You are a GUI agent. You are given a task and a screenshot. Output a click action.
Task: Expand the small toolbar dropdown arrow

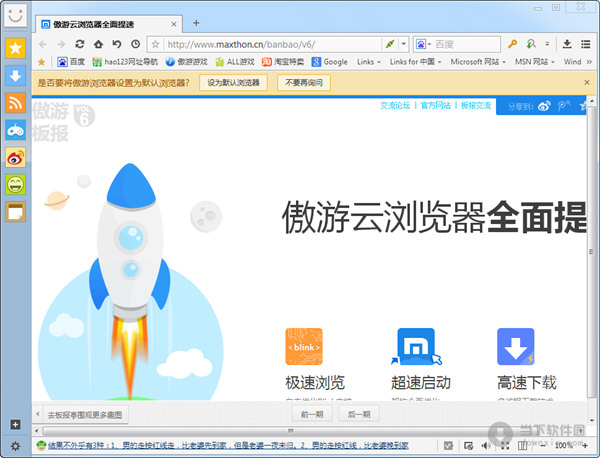click(x=547, y=44)
